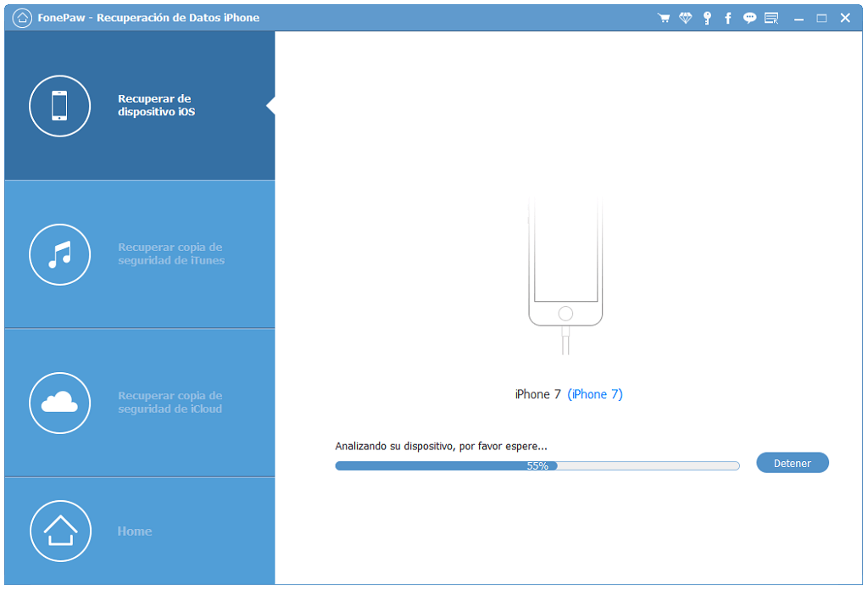This screenshot has height=590, width=868.
Task: Open the menu options icon in title bar
Action: coord(771,19)
